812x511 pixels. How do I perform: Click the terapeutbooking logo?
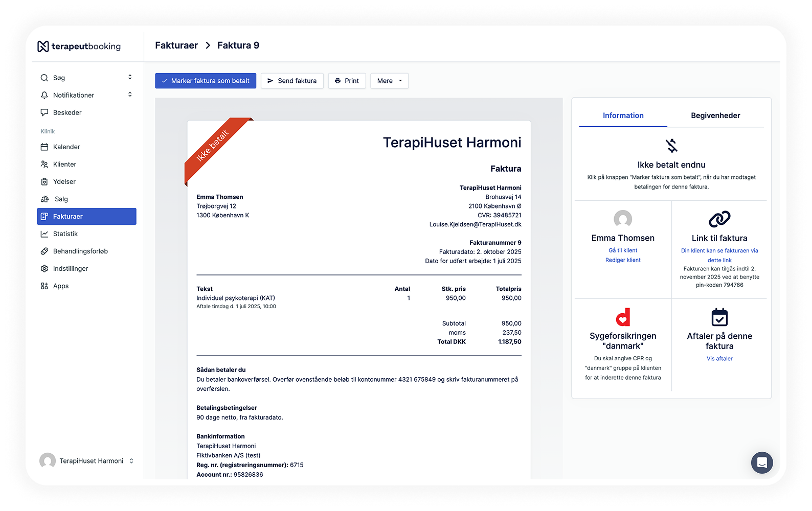tap(79, 47)
